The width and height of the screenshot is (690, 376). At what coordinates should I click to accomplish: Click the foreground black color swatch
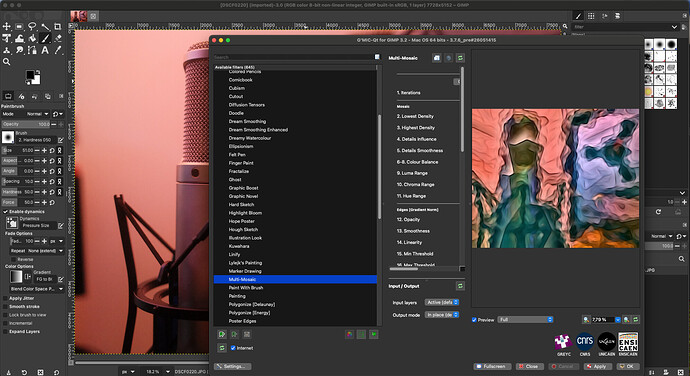tap(29, 74)
